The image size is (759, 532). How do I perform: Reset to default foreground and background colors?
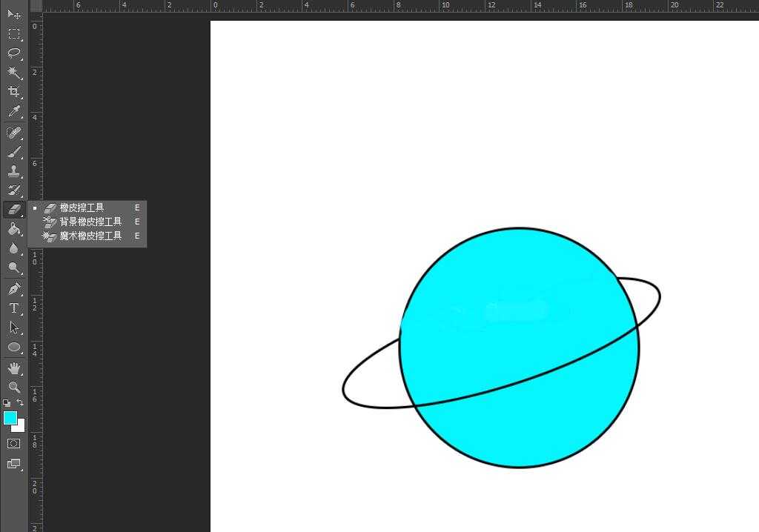[7, 403]
